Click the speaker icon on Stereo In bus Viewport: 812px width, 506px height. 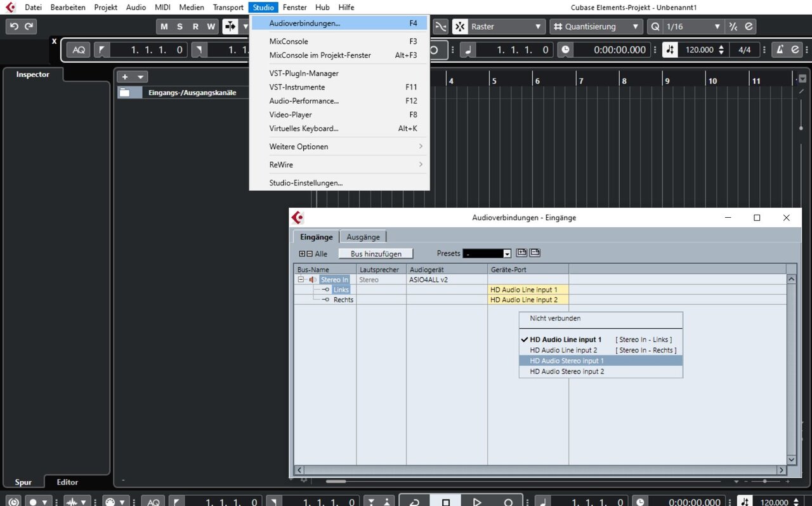pyautogui.click(x=313, y=279)
